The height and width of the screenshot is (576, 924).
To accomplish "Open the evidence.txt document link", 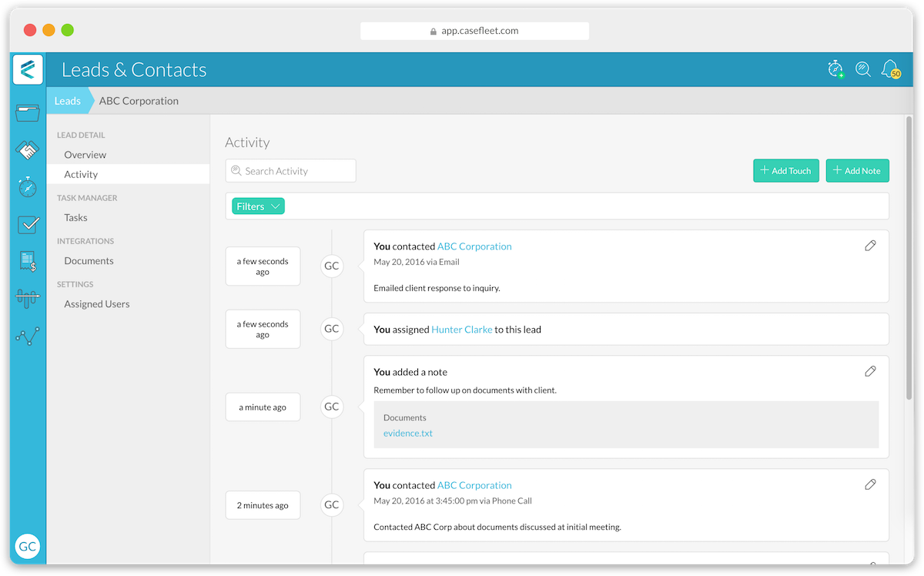I will 408,434.
